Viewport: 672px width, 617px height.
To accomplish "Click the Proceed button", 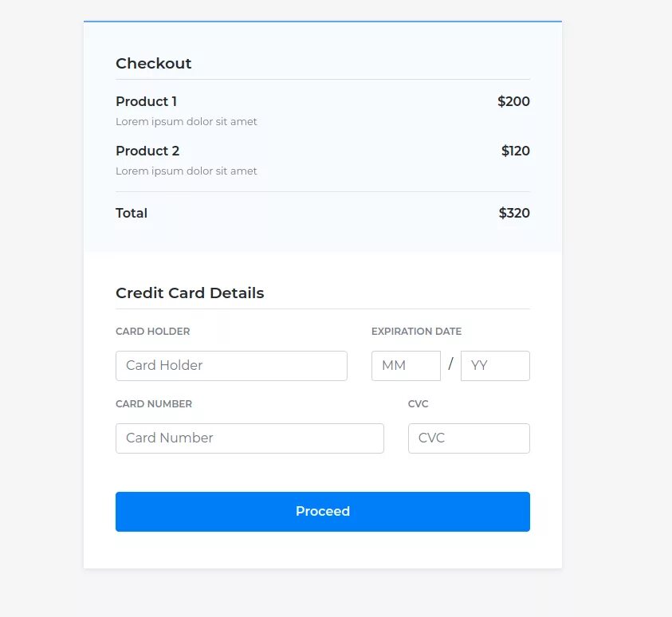I will click(x=323, y=512).
